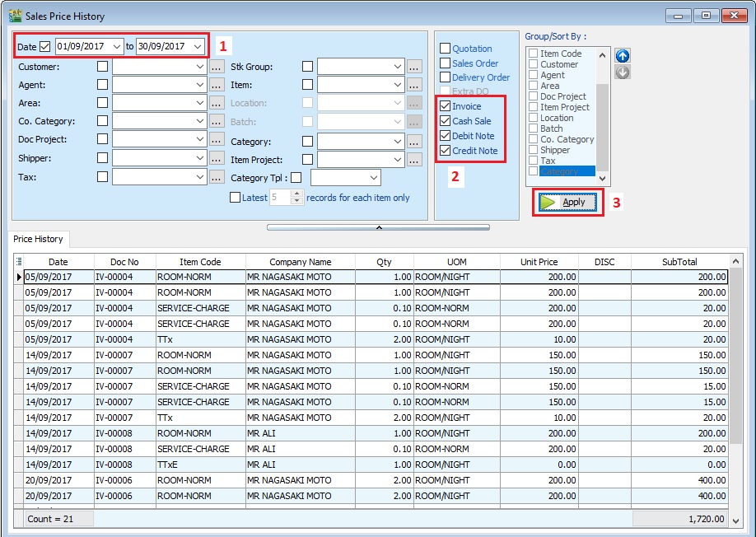The image size is (756, 537).
Task: Click the Apply button
Action: pyautogui.click(x=567, y=202)
